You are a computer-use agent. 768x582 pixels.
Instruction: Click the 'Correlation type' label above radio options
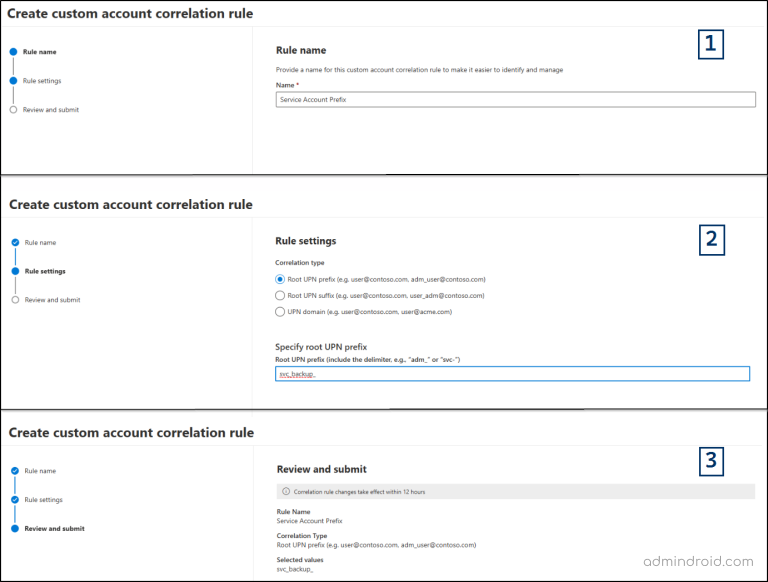(300, 263)
